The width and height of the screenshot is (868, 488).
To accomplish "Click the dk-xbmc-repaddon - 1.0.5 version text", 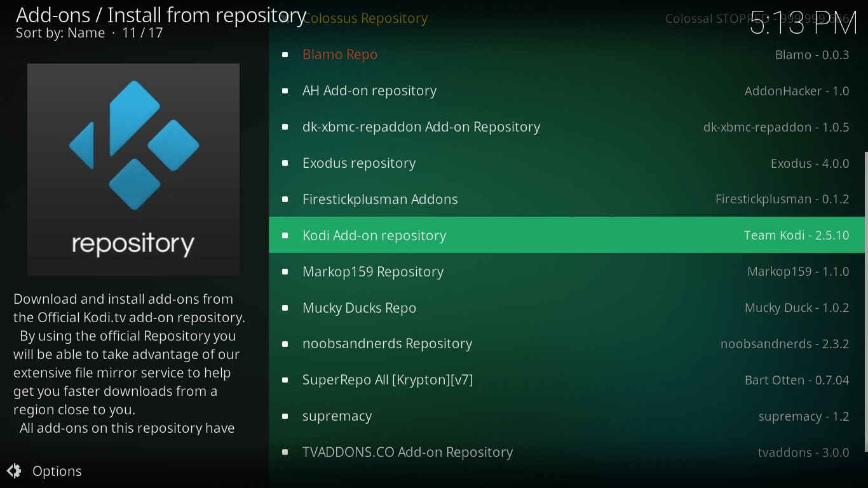I will tap(776, 127).
